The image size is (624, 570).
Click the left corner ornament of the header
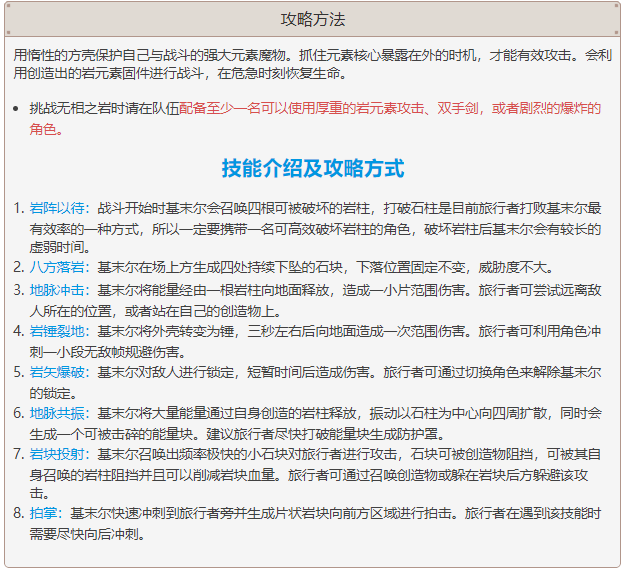click(x=9, y=7)
